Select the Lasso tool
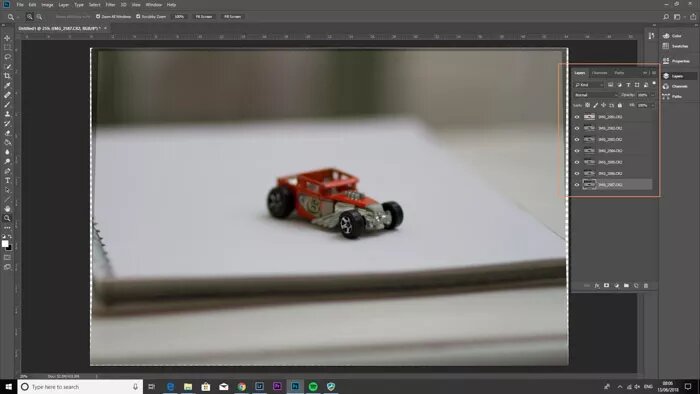 [x=7, y=57]
